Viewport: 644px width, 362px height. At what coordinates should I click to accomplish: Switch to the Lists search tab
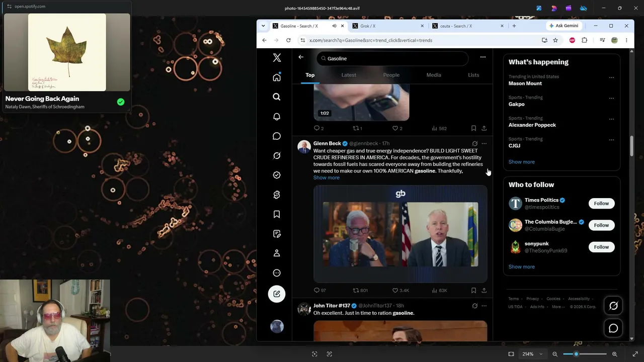[x=473, y=75]
